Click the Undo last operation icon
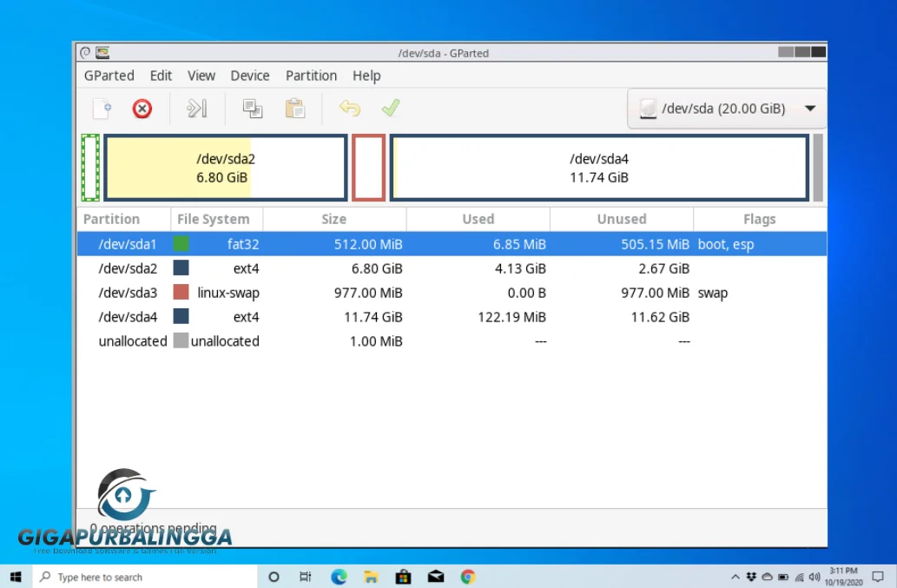The image size is (897, 588). pos(349,109)
